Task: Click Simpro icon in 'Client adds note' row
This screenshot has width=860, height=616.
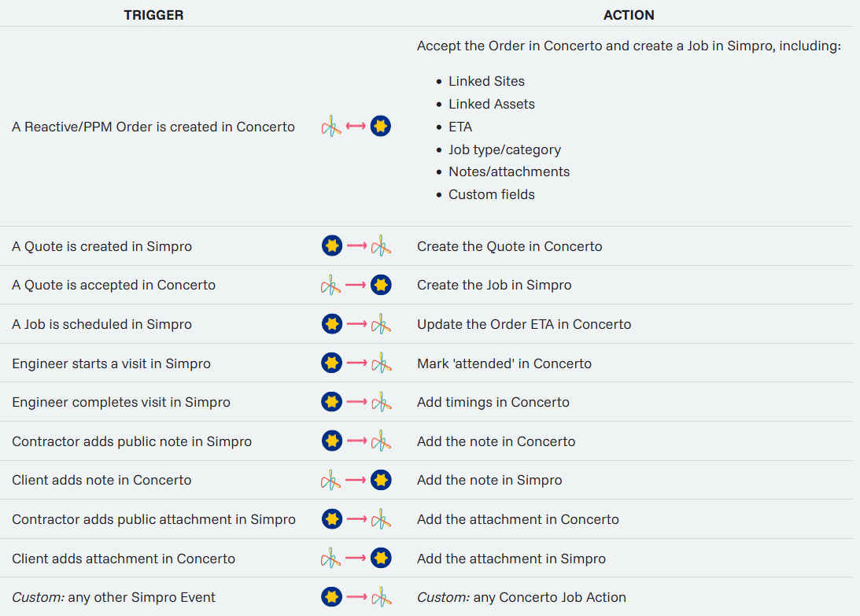Action: coord(381,480)
